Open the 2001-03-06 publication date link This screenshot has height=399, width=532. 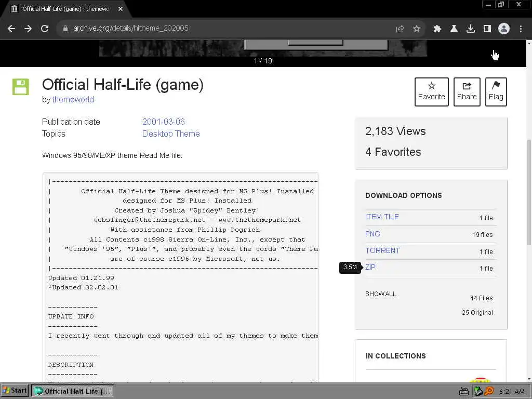click(164, 122)
